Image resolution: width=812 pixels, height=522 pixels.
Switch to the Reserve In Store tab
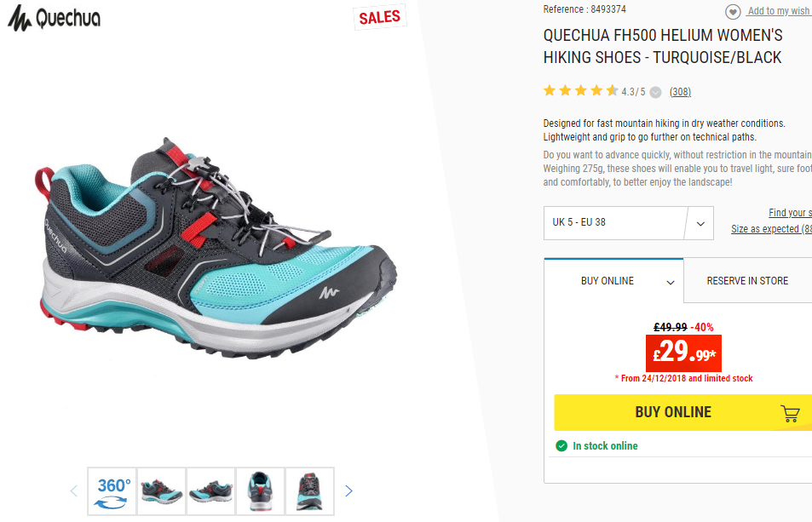click(747, 280)
